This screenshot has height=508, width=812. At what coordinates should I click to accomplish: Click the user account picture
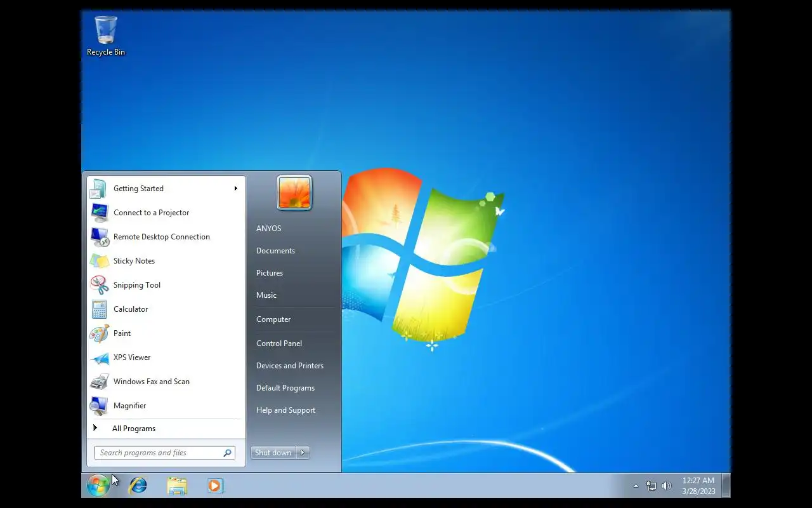pyautogui.click(x=294, y=193)
